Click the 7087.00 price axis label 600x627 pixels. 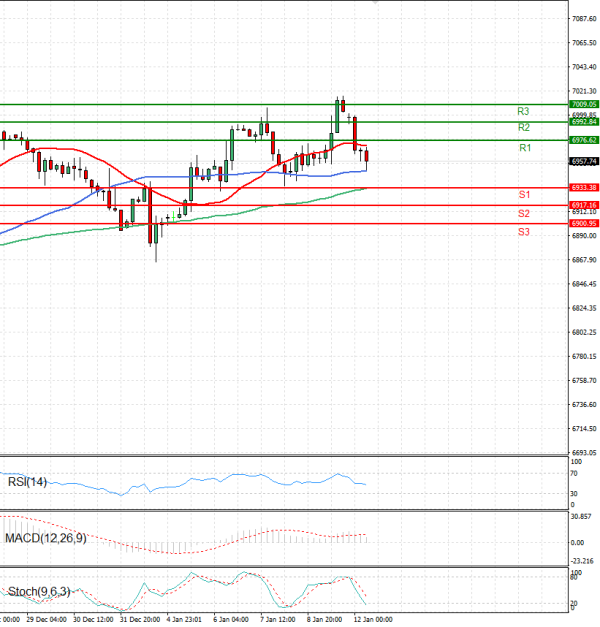[583, 19]
